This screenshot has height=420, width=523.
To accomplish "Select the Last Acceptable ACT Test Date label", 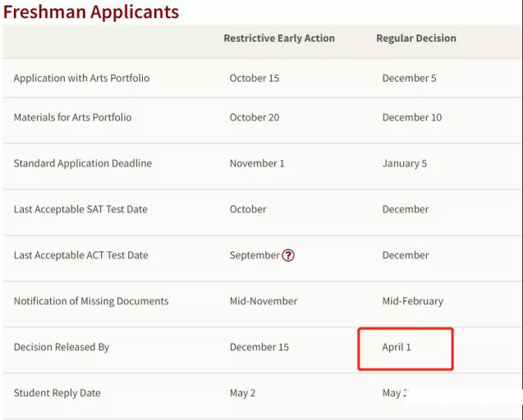I will point(80,255).
